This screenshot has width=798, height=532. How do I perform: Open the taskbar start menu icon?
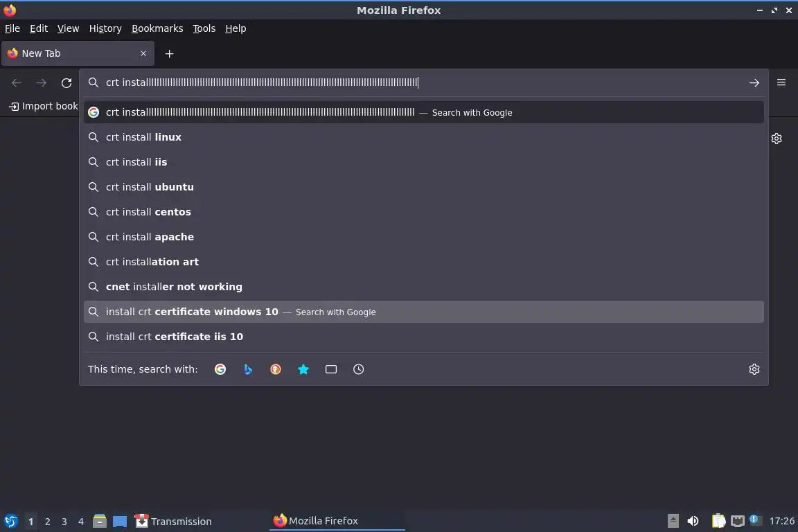click(x=10, y=522)
